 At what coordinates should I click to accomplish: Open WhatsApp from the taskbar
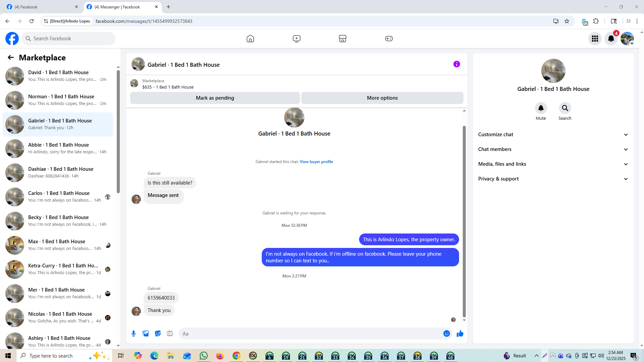coord(203,356)
